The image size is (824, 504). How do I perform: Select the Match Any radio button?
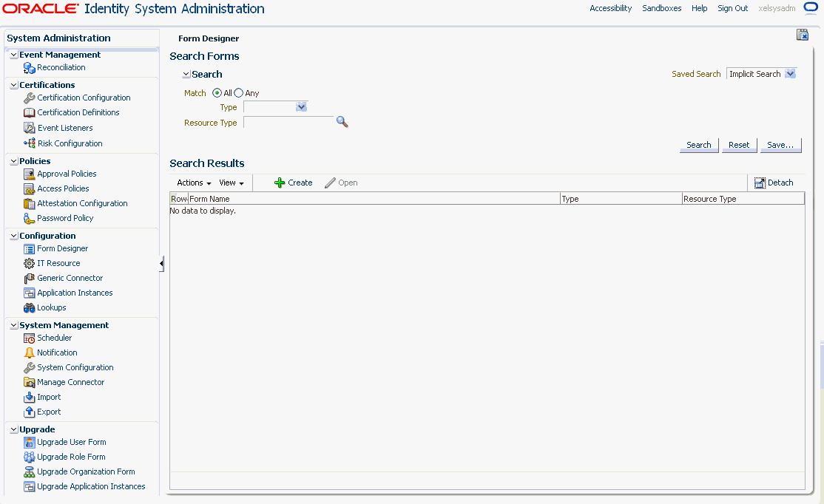[x=239, y=93]
